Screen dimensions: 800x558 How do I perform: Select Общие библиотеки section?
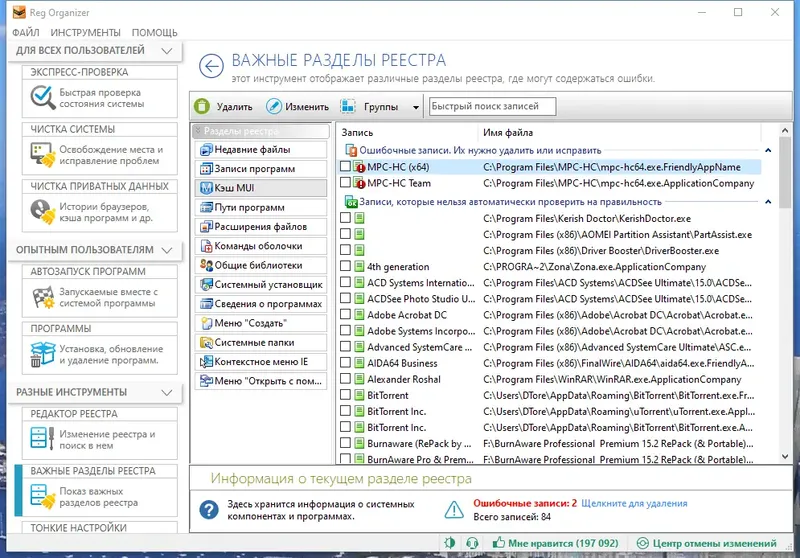[261, 265]
